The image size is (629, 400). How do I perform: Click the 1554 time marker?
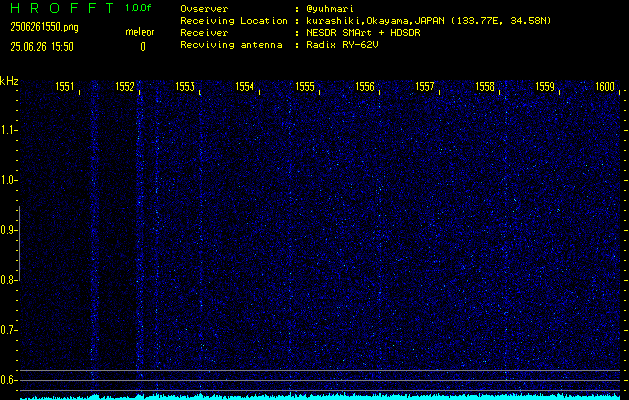[x=245, y=87]
